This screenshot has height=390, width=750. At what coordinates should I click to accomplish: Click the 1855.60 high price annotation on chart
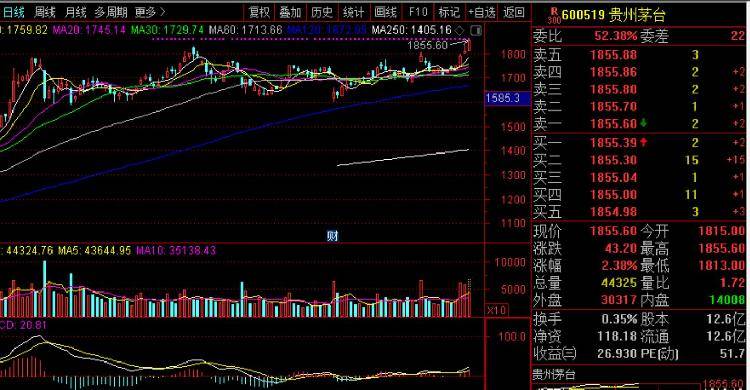(428, 45)
